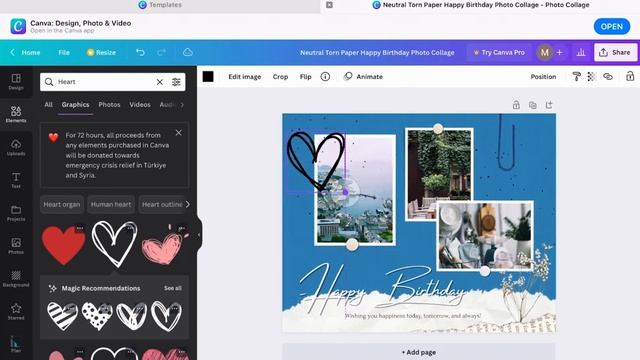Open the Design sidebar panel
640x360 pixels.
coord(16,82)
